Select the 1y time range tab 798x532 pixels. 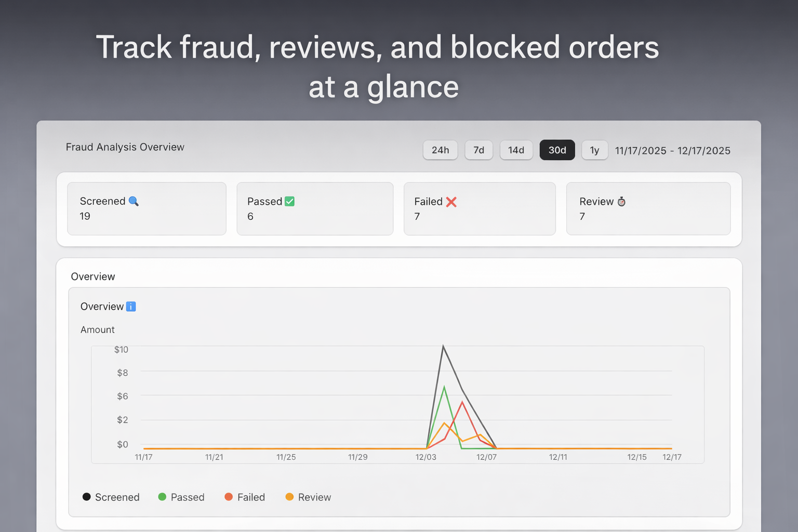click(x=594, y=150)
